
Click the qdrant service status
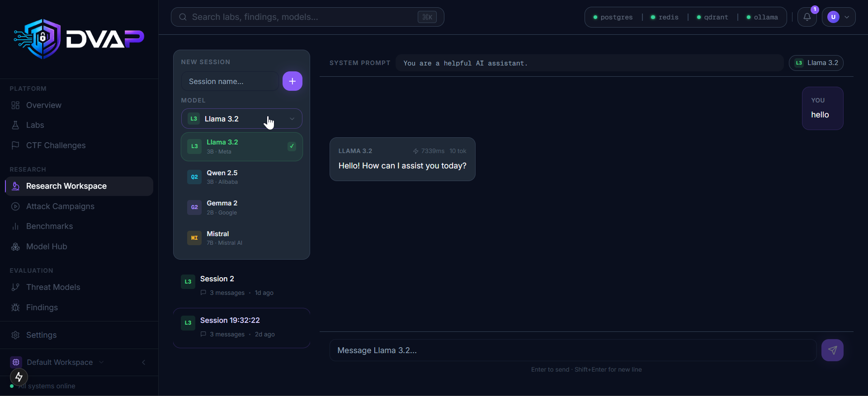(x=712, y=17)
